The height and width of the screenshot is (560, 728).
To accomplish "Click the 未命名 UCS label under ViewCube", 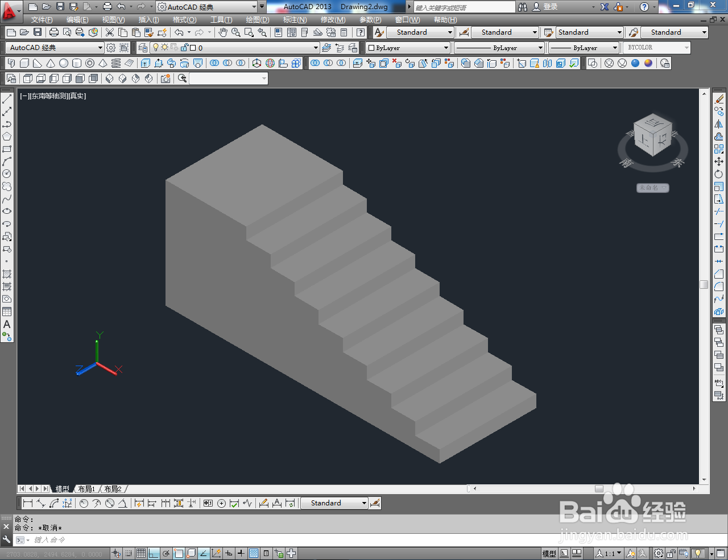I will [x=652, y=188].
